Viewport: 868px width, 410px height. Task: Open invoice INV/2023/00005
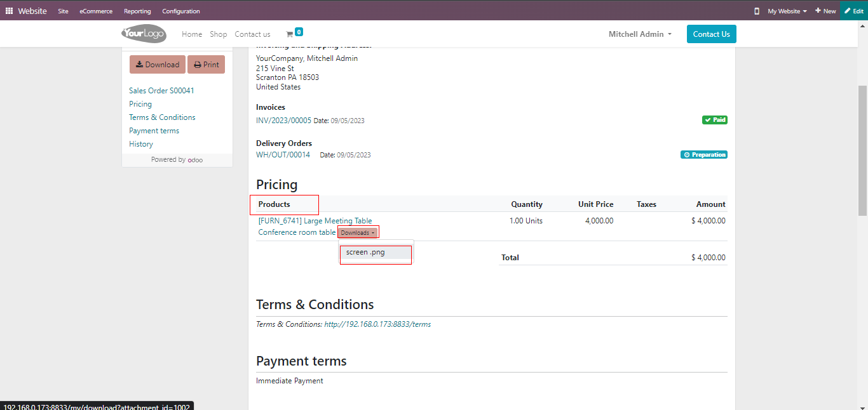283,120
